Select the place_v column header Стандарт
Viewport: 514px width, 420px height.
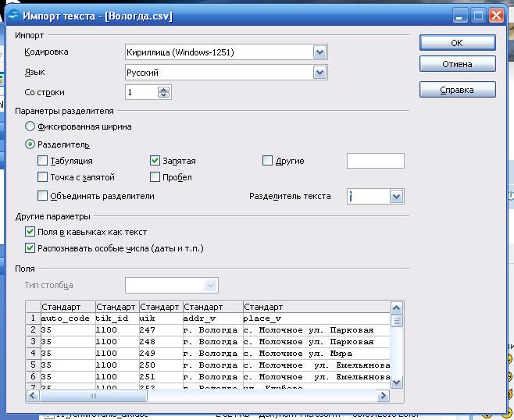click(x=316, y=307)
